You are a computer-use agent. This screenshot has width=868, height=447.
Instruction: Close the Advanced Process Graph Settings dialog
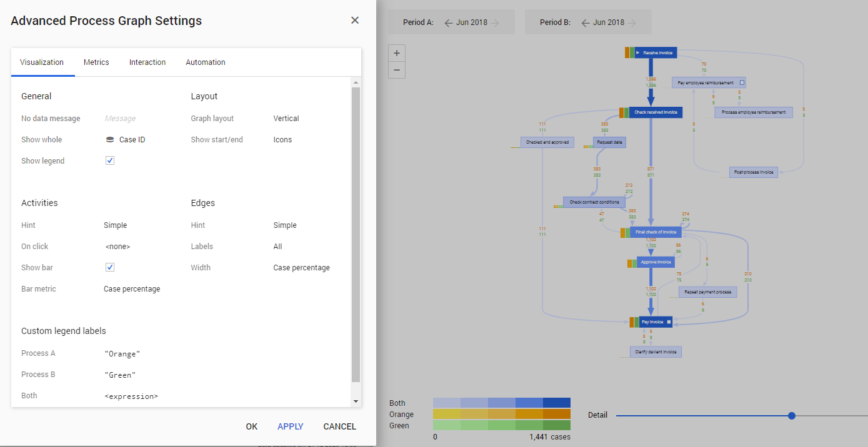[x=355, y=21]
